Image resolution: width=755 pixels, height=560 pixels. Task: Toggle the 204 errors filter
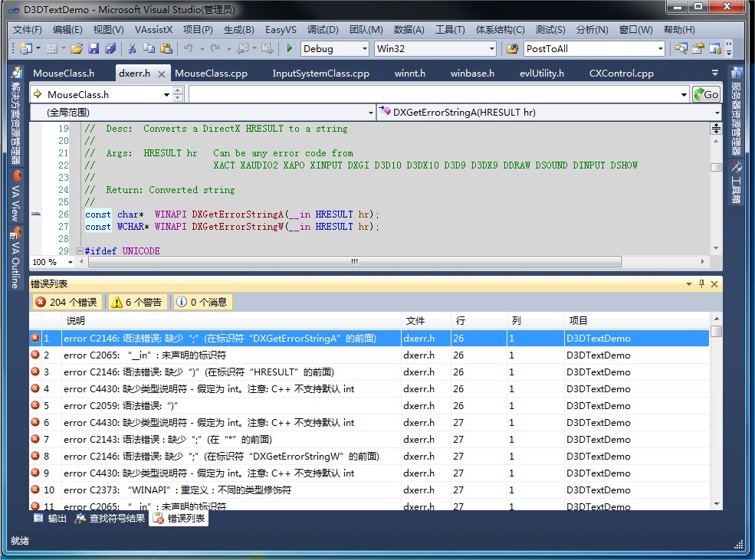click(67, 302)
